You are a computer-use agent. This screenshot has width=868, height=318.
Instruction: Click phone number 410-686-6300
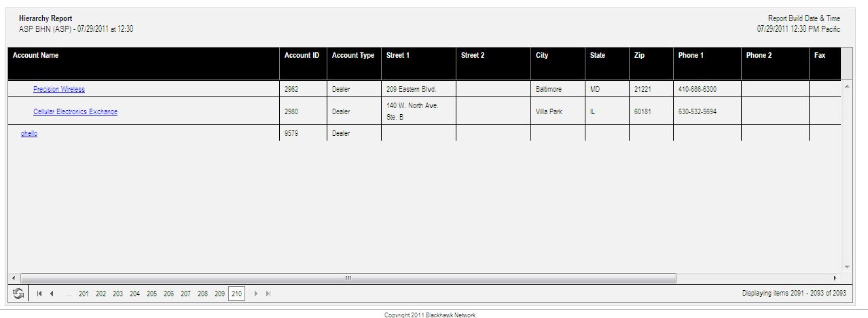(697, 89)
